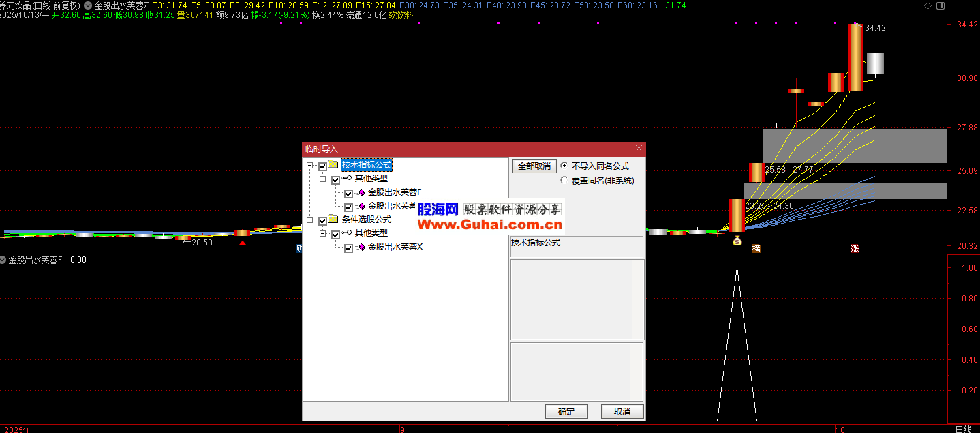Image resolution: width=980 pixels, height=433 pixels.
Task: Select 覆盖同名(非系统) radio option
Action: (564, 181)
